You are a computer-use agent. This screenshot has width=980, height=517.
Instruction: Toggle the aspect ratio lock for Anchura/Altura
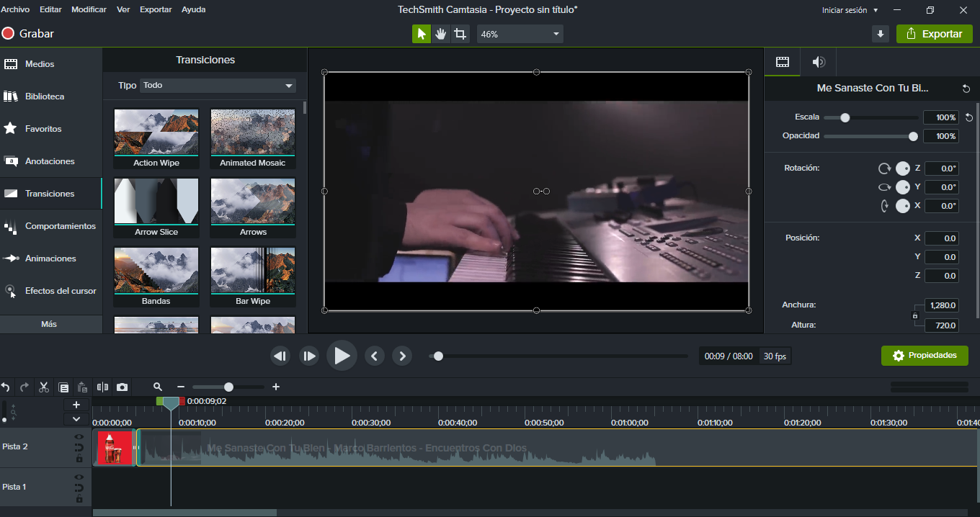pyautogui.click(x=915, y=315)
